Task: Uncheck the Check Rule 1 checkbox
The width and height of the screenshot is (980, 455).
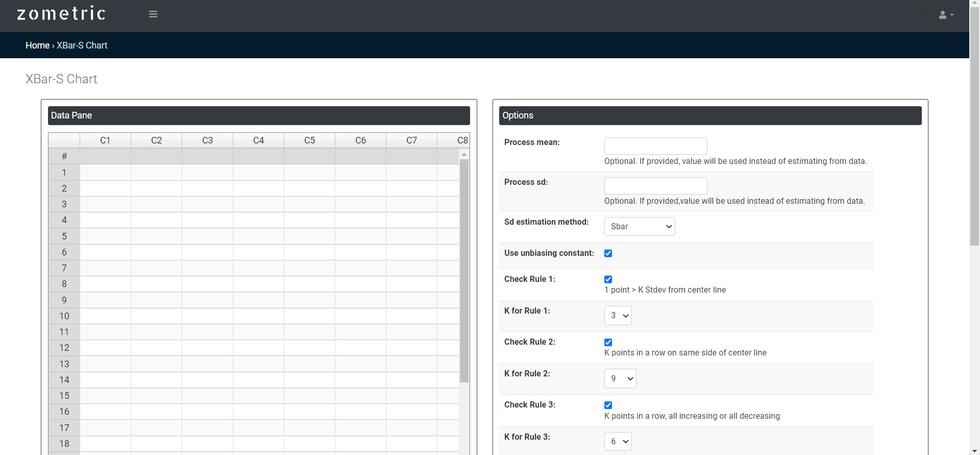Action: click(x=608, y=279)
